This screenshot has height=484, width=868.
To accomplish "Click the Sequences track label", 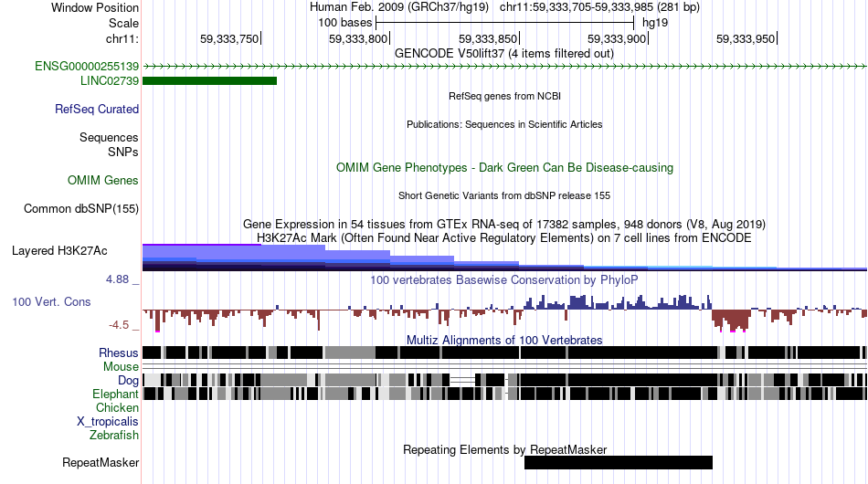I will coord(109,137).
